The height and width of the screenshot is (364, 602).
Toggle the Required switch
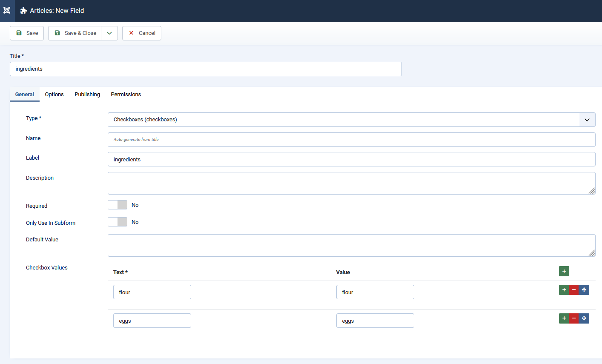pos(118,205)
